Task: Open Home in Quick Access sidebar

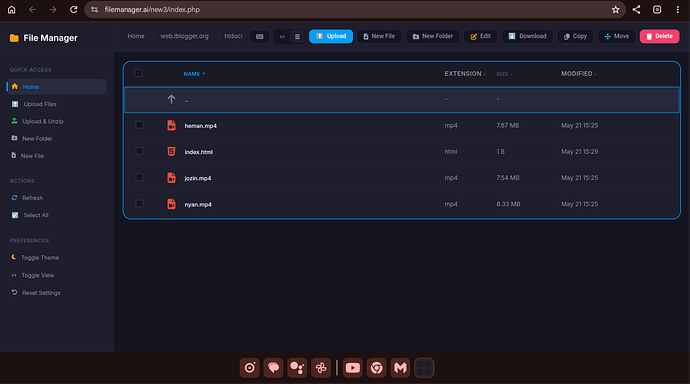Action: click(x=56, y=87)
